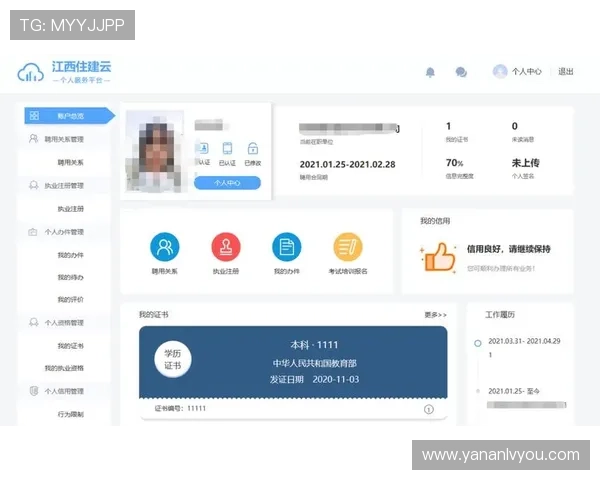Expand 个人信用管理 sidebar section
600x480 pixels.
coord(64,391)
